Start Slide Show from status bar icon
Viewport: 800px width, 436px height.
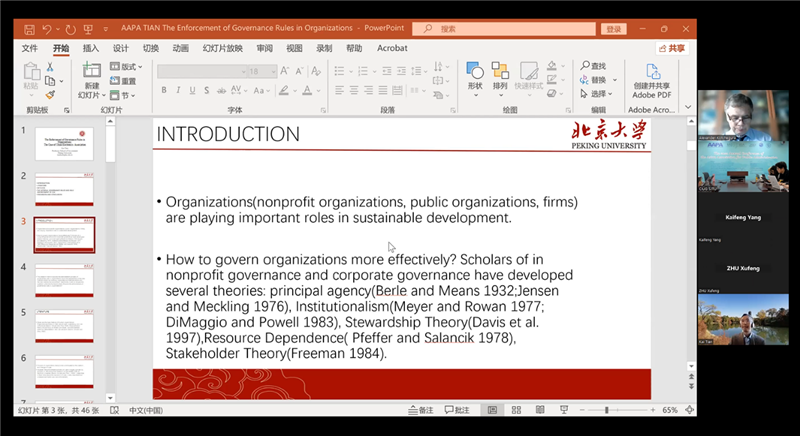pos(564,410)
